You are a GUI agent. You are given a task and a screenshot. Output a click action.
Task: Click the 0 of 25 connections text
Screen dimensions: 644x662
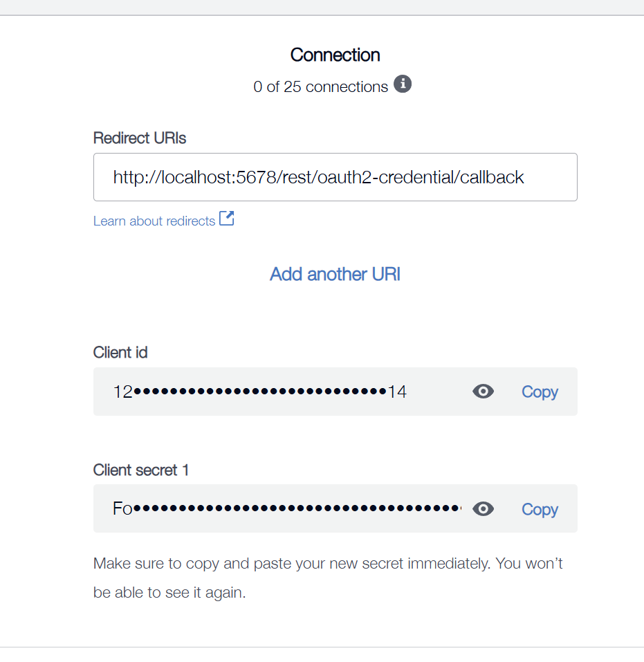pos(320,86)
